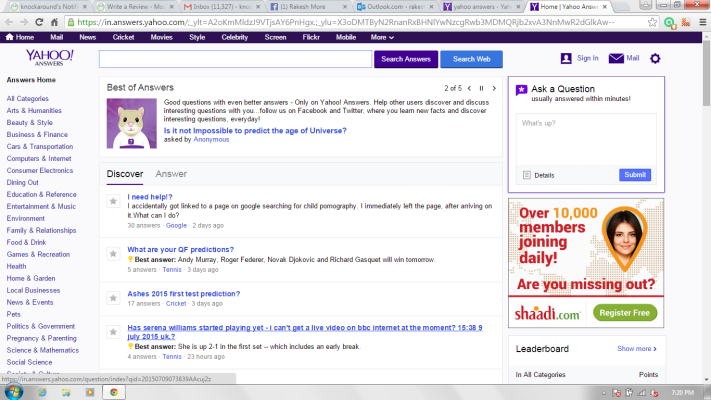Open Education & Reference category

pos(41,195)
